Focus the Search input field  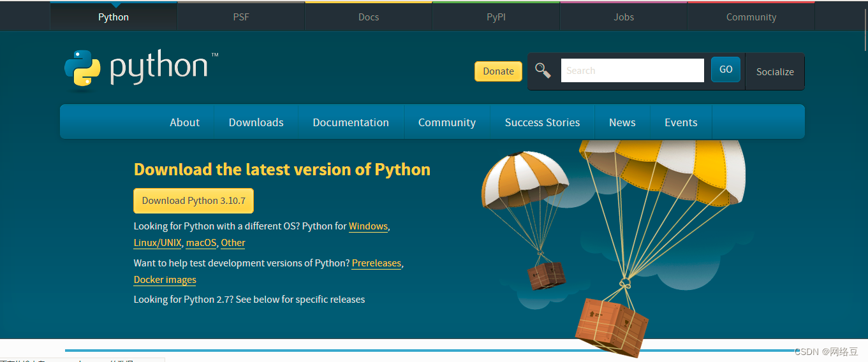(x=633, y=71)
